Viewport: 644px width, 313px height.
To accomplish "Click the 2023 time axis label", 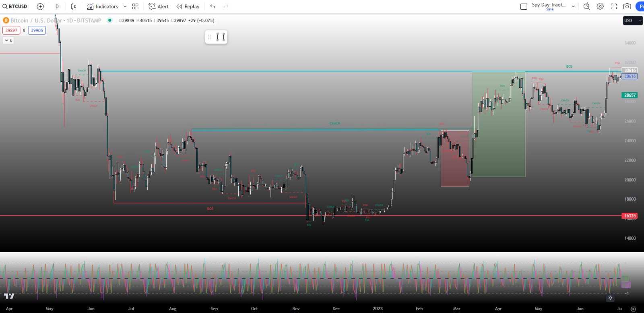I will click(378, 309).
